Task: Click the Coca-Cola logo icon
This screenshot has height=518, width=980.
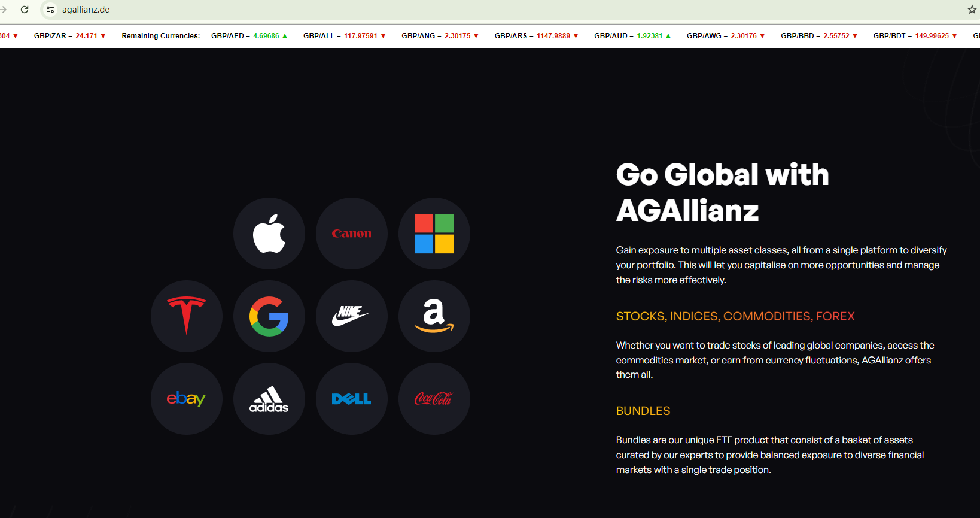Action: (434, 399)
